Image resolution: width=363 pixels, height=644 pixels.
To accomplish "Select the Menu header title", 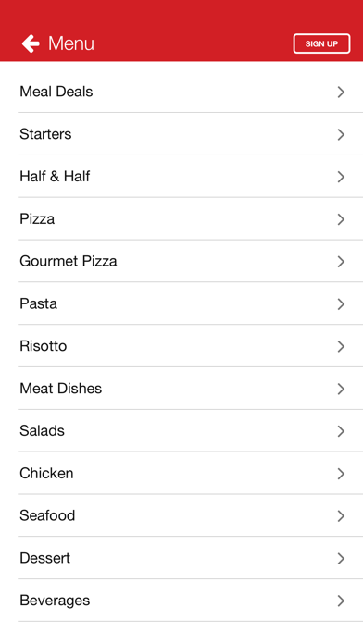I will pos(71,43).
